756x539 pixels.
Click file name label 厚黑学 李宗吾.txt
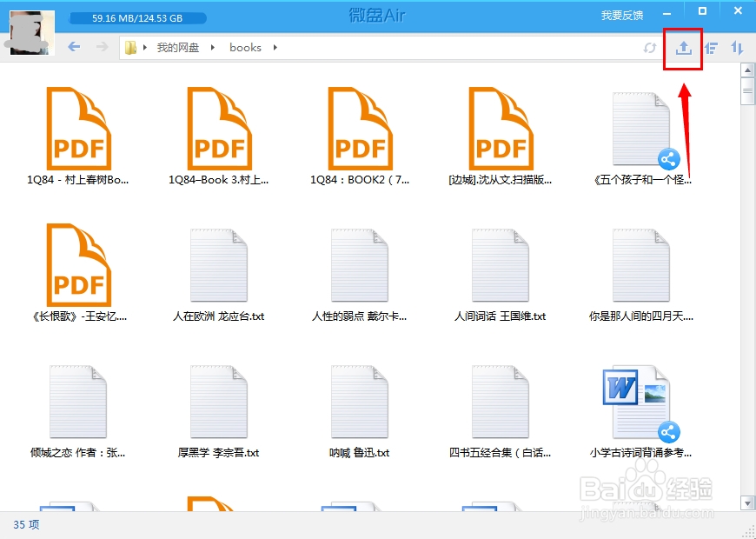pos(218,453)
